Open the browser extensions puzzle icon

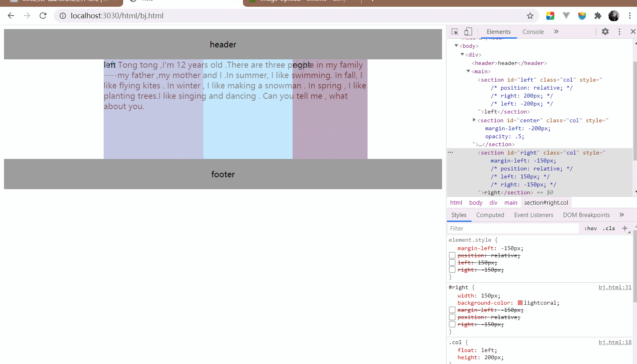(598, 16)
